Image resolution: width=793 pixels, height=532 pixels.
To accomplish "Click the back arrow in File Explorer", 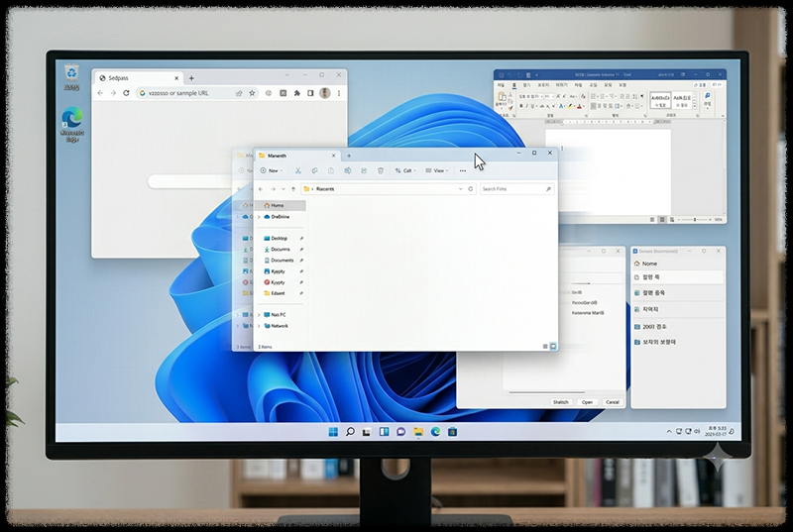I will (261, 189).
